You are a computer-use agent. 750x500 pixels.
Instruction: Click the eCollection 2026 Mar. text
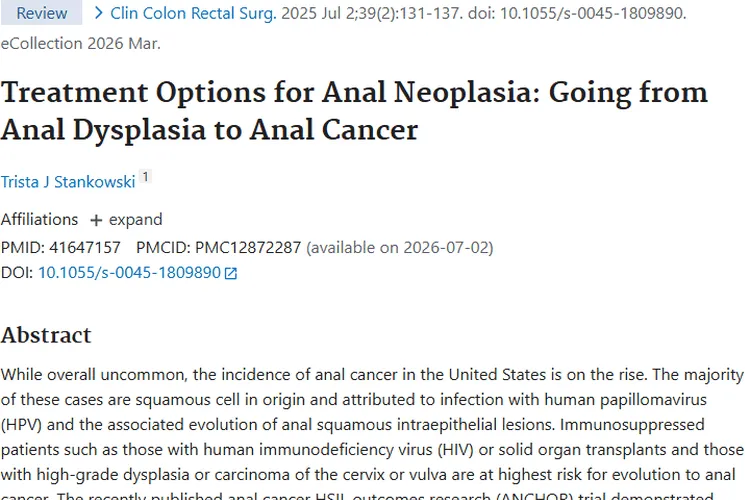80,43
